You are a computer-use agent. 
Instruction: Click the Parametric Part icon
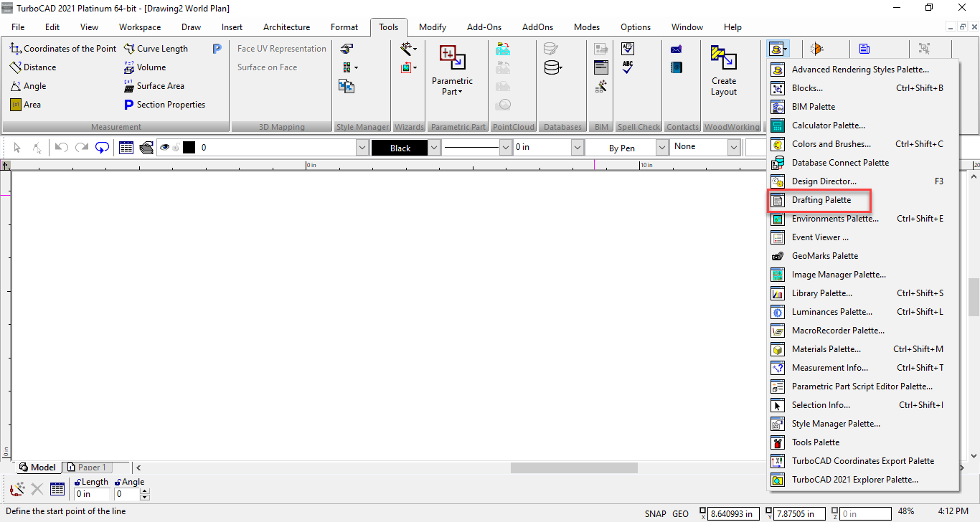(452, 57)
